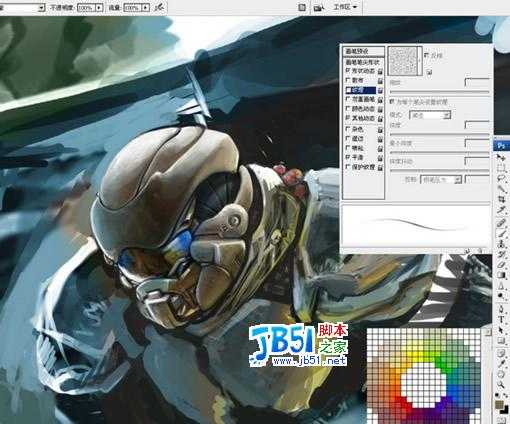Uncheck the 其他动态 (Other Dynamics) checkbox
Screen dimensions: 510x424
click(x=348, y=118)
